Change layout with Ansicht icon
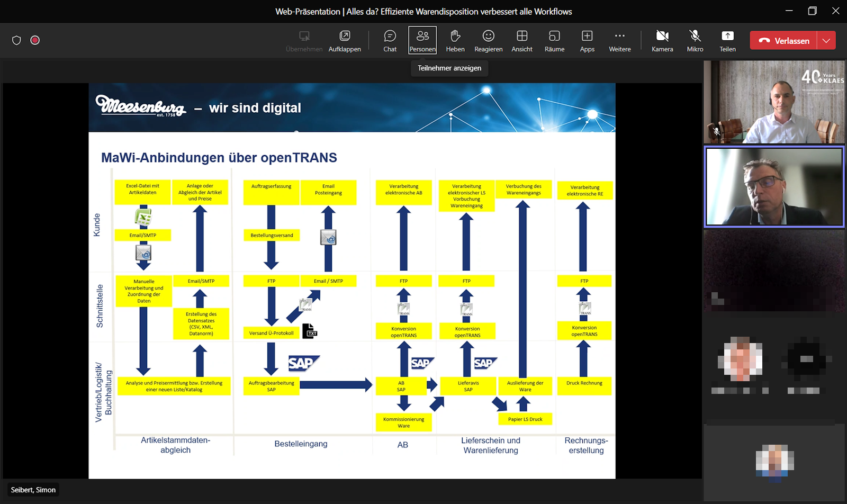Viewport: 847px width, 504px height. 521,41
